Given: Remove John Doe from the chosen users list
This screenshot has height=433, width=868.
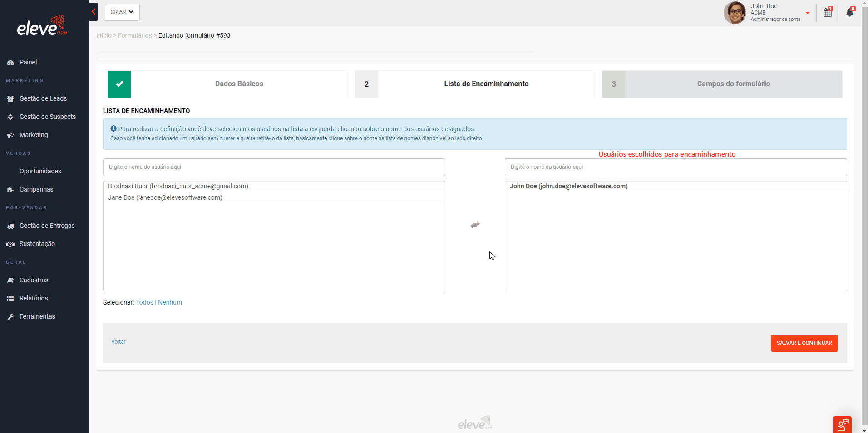Looking at the screenshot, I should pyautogui.click(x=568, y=186).
